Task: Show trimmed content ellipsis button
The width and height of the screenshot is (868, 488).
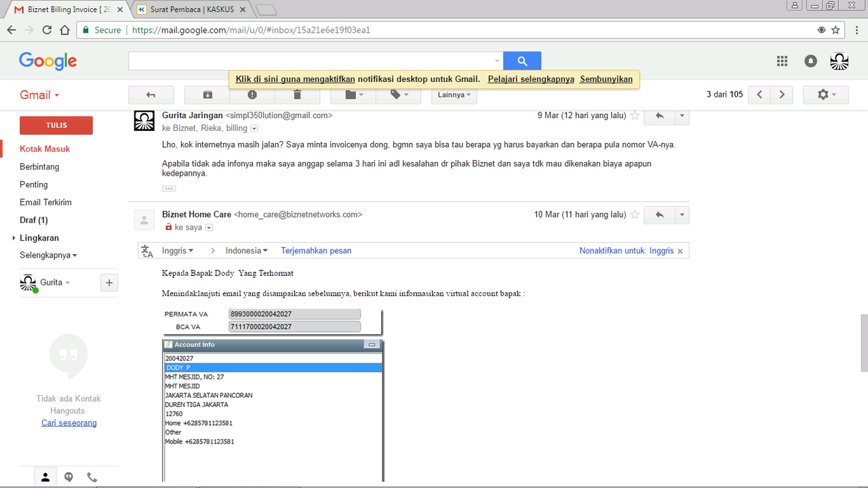Action: pos(169,188)
